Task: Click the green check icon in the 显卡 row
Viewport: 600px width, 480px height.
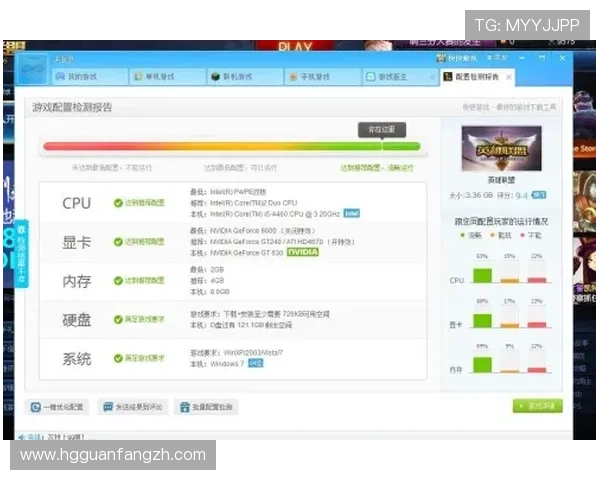Action: point(118,242)
